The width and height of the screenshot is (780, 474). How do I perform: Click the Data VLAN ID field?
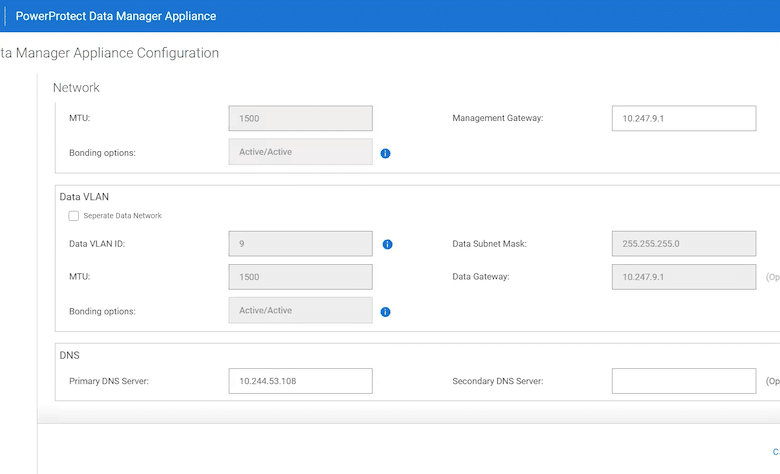[x=300, y=244]
